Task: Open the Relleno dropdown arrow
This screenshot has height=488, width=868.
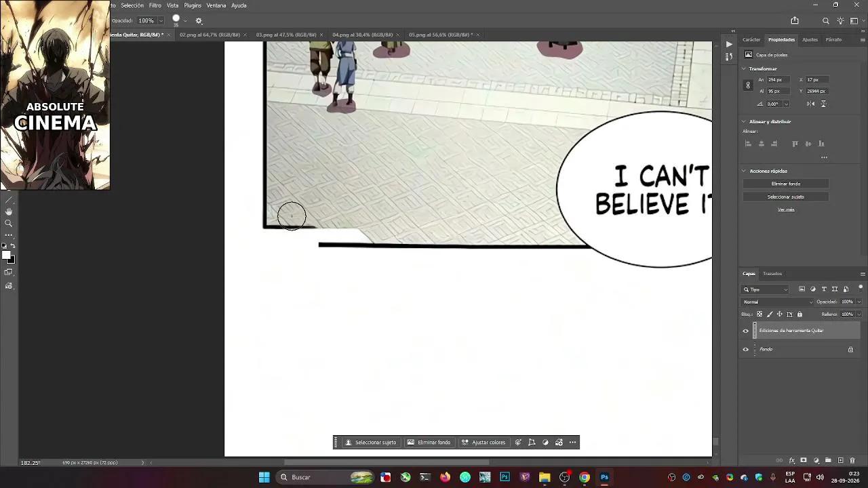Action: [x=859, y=314]
